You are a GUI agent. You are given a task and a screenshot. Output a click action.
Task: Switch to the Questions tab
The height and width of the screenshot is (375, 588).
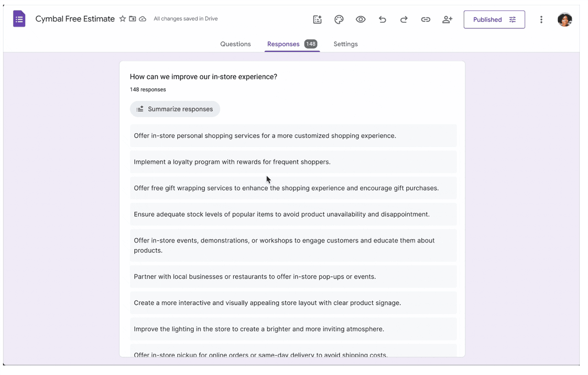[x=236, y=44]
